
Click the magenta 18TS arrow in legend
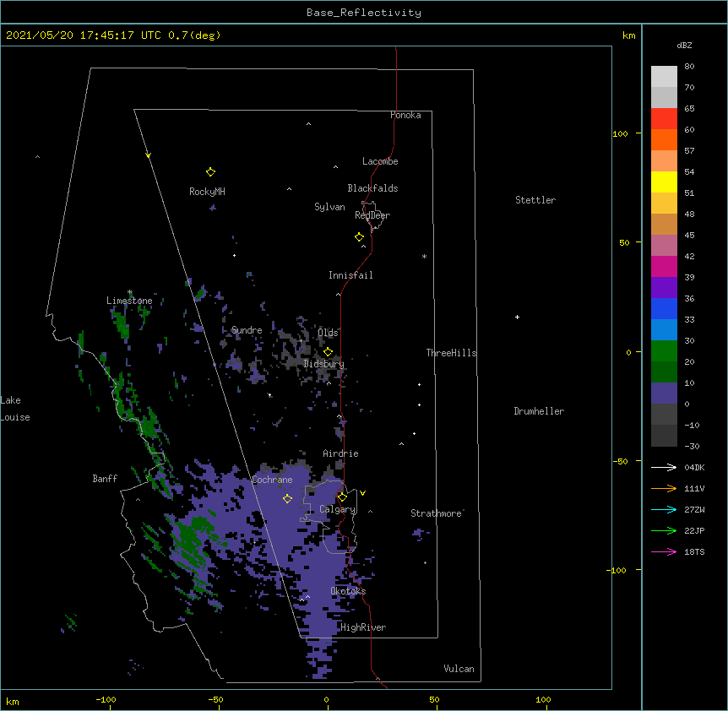(x=664, y=551)
